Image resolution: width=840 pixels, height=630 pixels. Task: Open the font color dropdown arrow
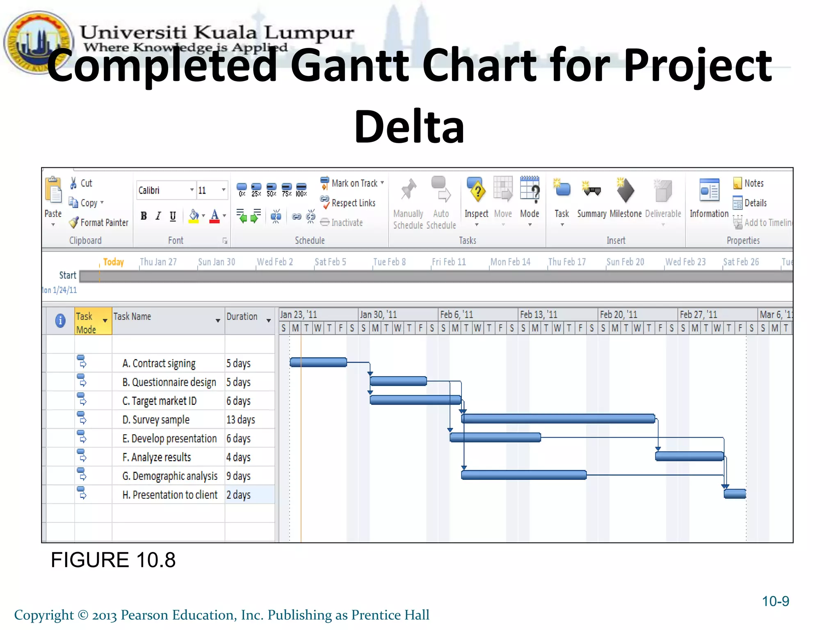(x=224, y=216)
